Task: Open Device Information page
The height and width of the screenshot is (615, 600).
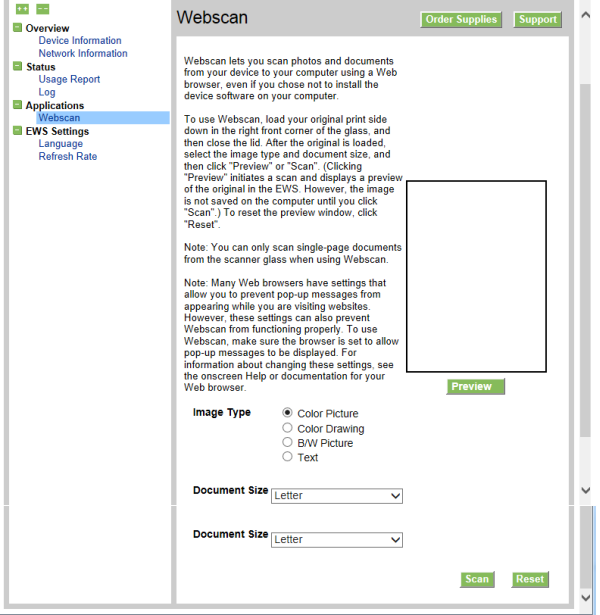Action: click(80, 40)
